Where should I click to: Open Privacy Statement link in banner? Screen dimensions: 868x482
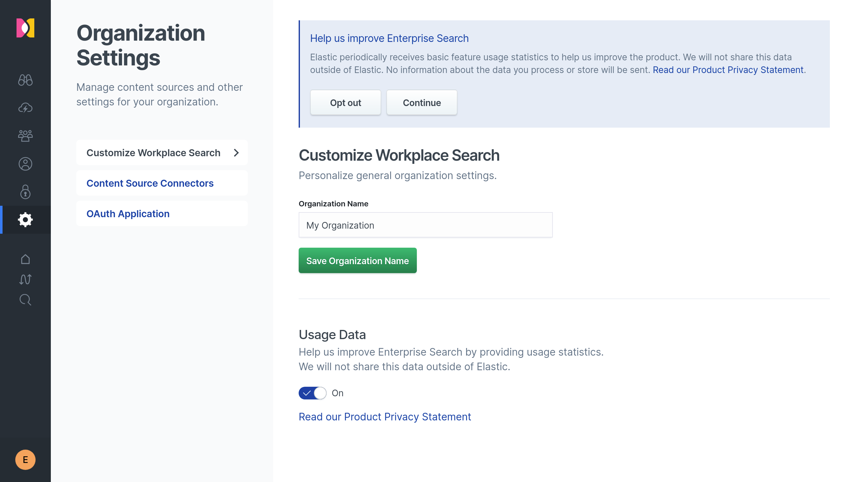coord(728,70)
